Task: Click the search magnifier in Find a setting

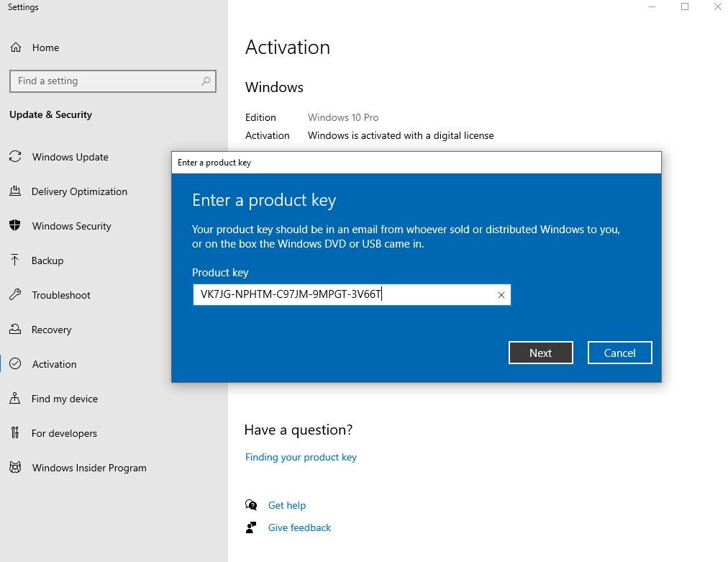Action: pyautogui.click(x=206, y=81)
